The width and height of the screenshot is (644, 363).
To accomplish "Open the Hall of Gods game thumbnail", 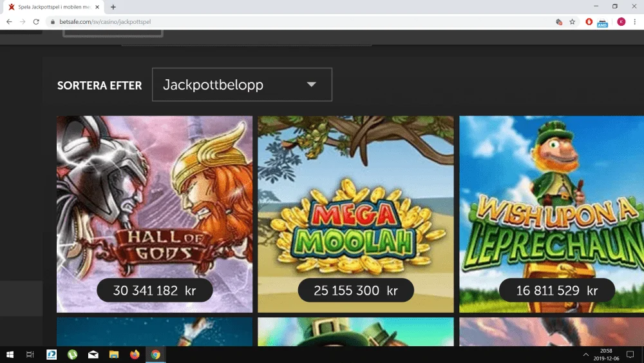I will [155, 214].
